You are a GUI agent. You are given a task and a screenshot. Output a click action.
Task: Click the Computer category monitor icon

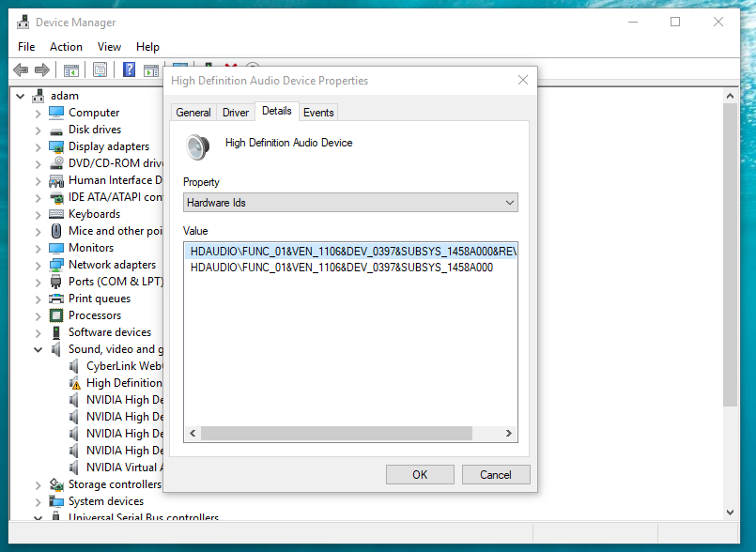(x=56, y=113)
